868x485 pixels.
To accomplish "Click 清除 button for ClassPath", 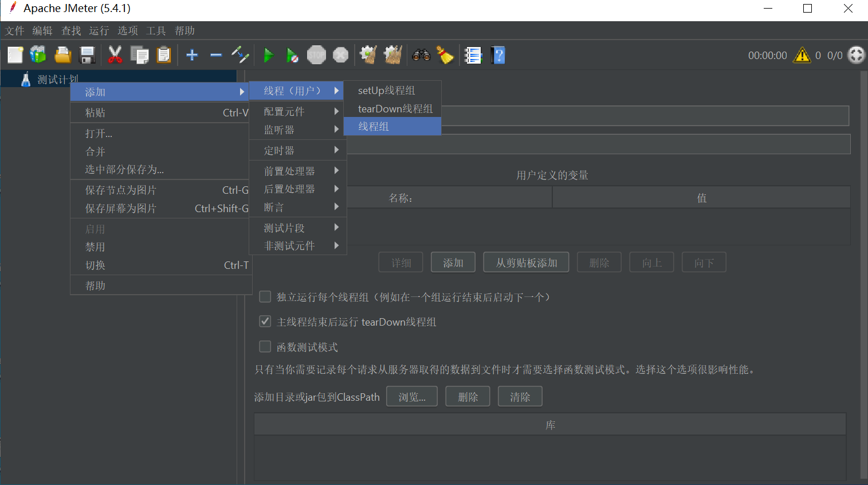I will (x=520, y=397).
